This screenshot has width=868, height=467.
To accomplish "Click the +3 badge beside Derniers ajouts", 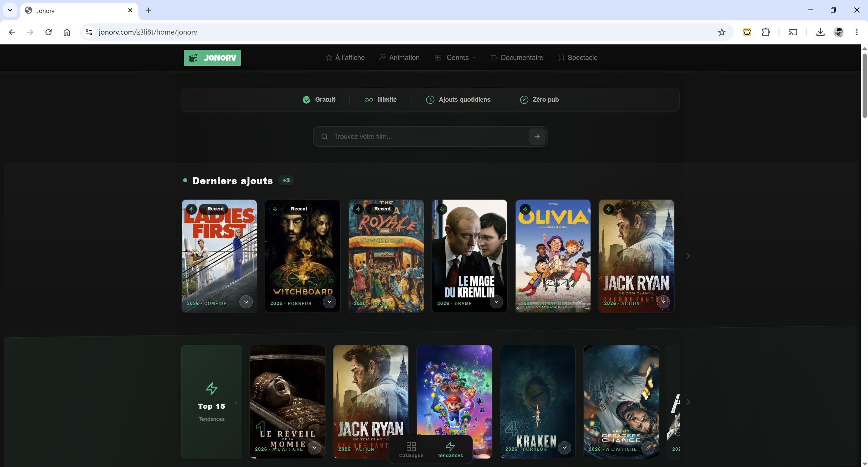I will [x=286, y=180].
